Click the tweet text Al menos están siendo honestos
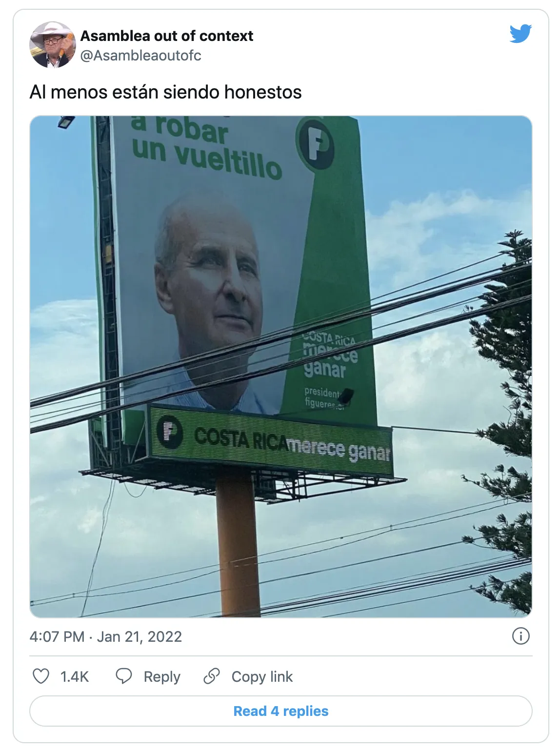The image size is (560, 751). point(165,92)
